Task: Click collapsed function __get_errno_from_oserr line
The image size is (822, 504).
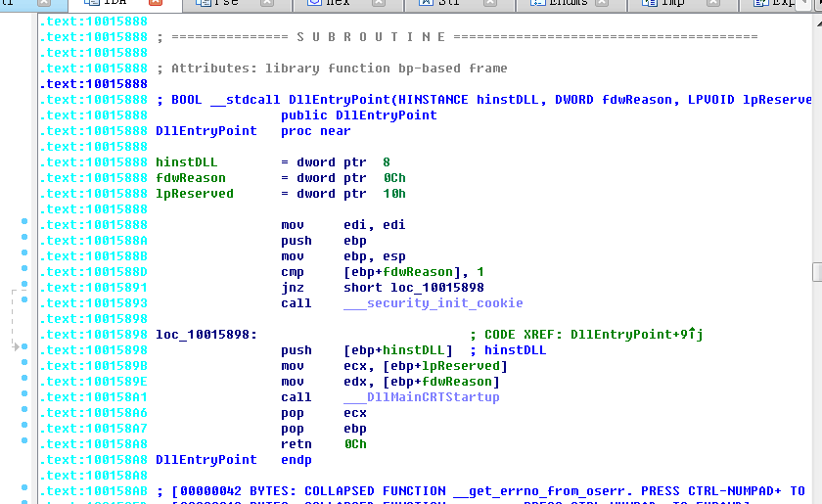Action: 480,491
